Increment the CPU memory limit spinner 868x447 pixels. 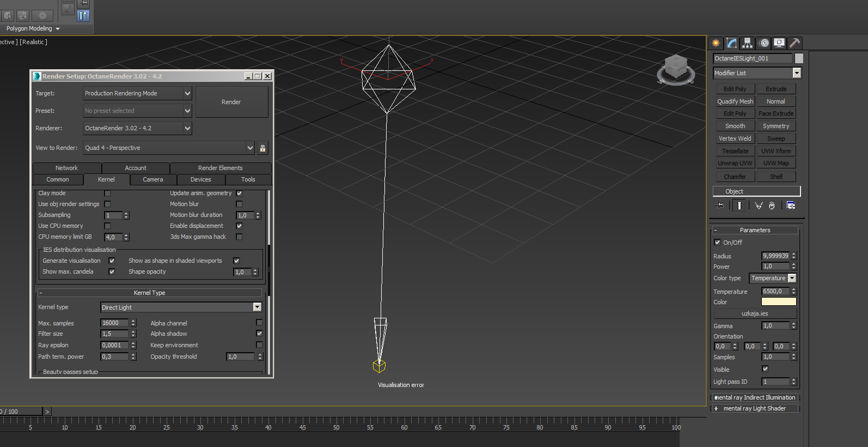coord(126,235)
